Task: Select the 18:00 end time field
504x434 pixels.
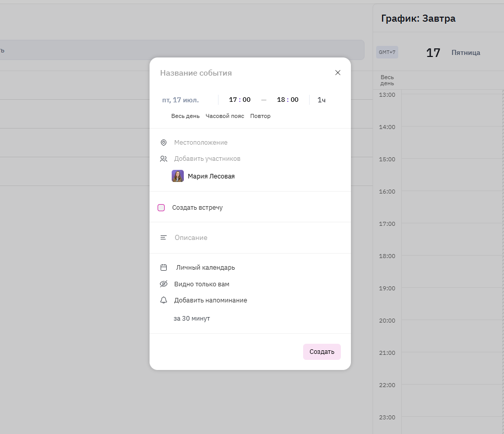Action: (x=287, y=100)
